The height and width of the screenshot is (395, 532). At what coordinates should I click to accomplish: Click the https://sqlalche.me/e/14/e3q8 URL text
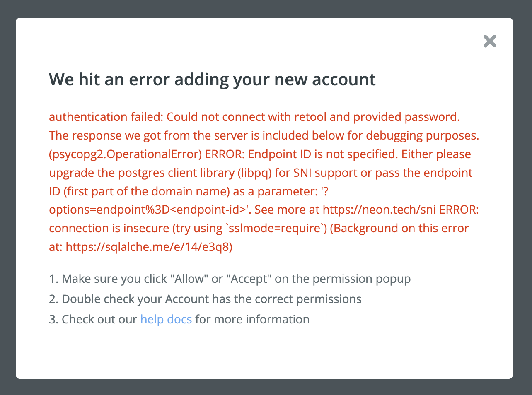[x=147, y=247]
